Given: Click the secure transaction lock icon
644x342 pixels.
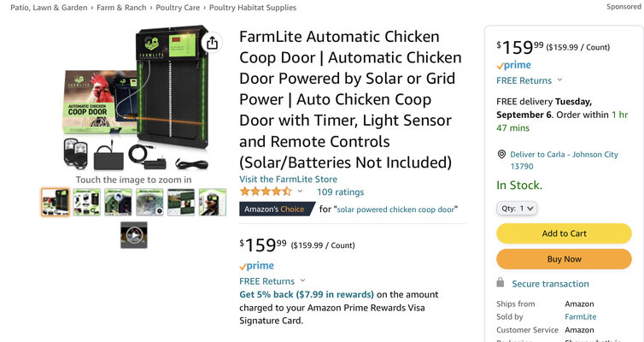Looking at the screenshot, I should point(501,283).
